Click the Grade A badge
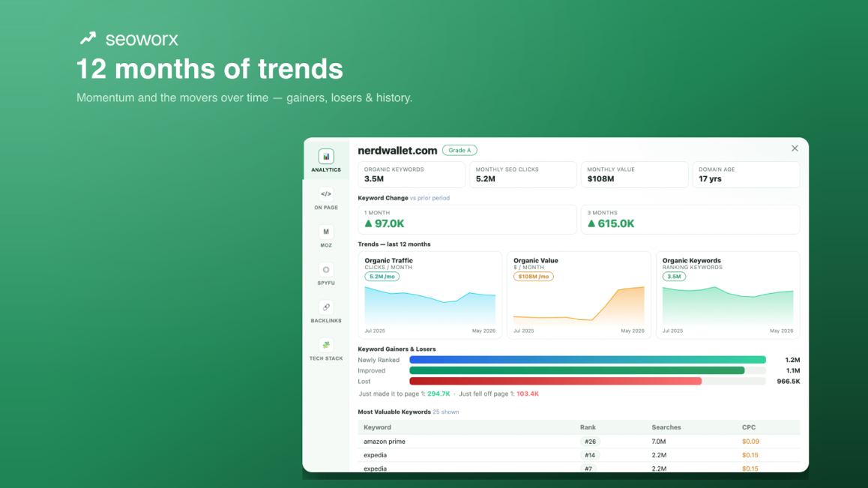The width and height of the screenshot is (868, 488). 459,150
